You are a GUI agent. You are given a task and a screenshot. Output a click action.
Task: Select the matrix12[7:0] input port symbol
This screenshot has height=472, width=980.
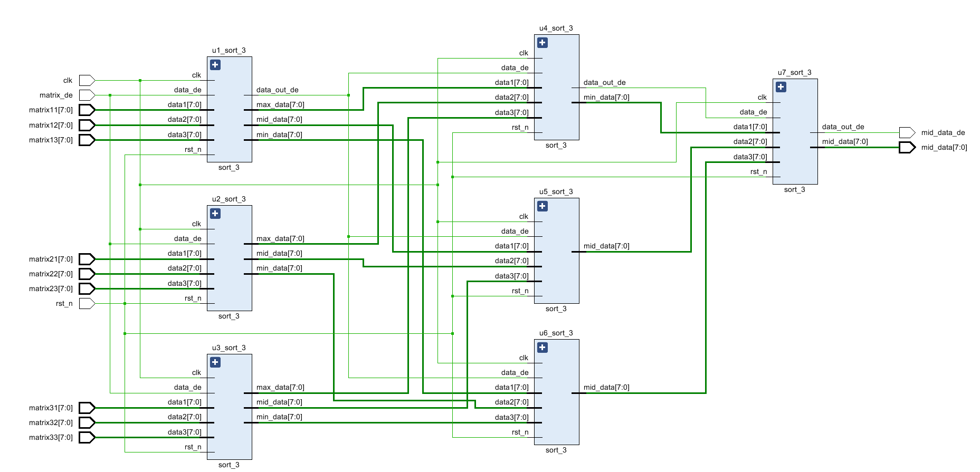coord(87,125)
